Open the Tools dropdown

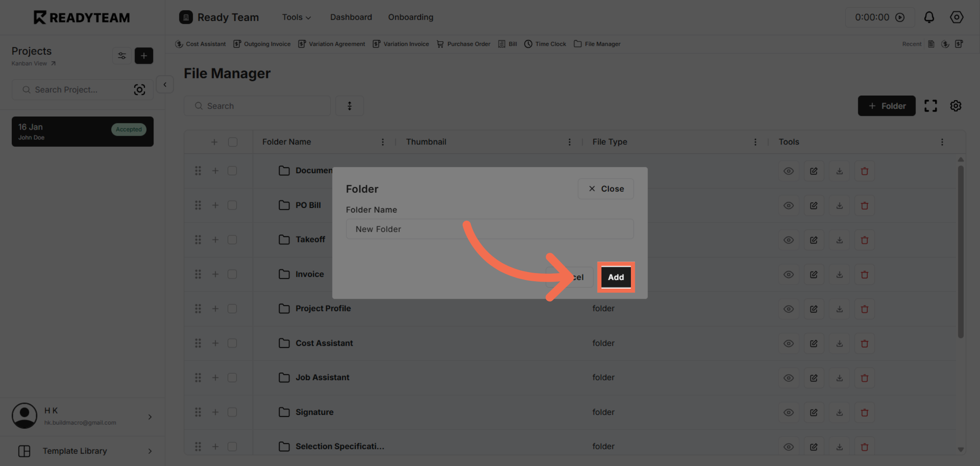coord(296,17)
